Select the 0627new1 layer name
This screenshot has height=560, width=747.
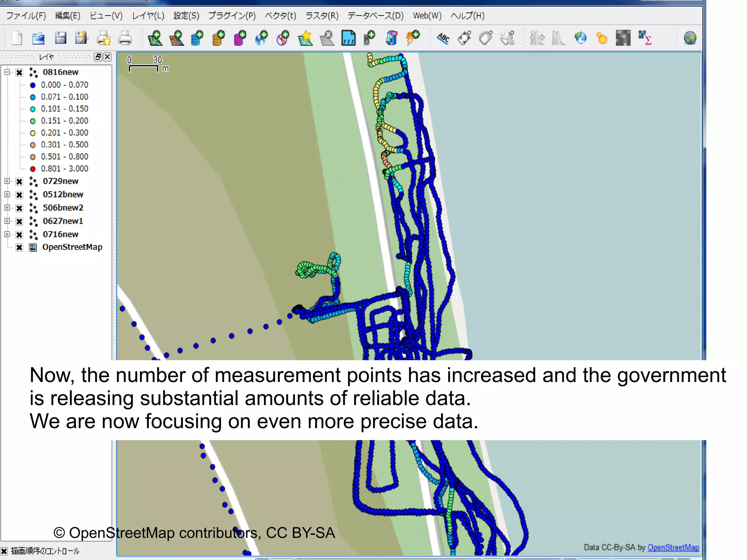click(63, 221)
